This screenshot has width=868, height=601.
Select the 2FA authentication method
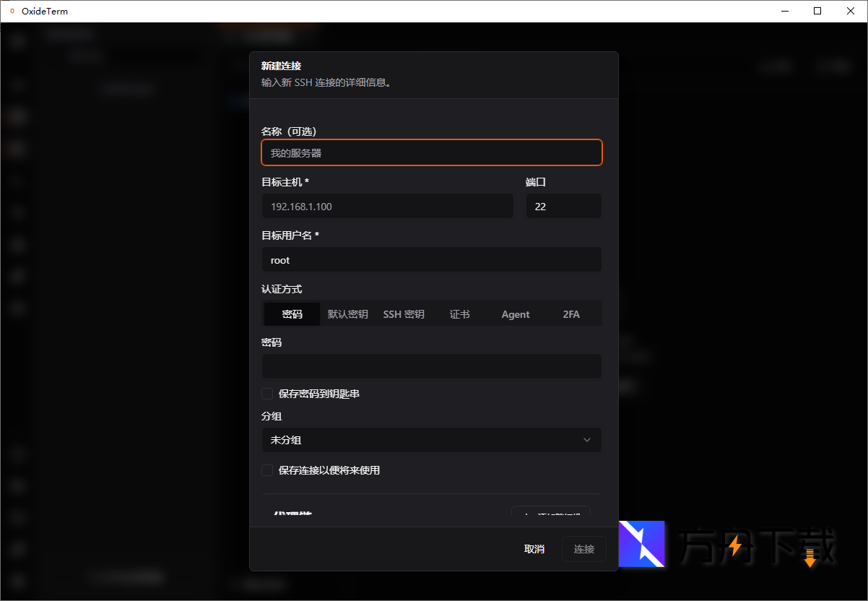click(570, 314)
